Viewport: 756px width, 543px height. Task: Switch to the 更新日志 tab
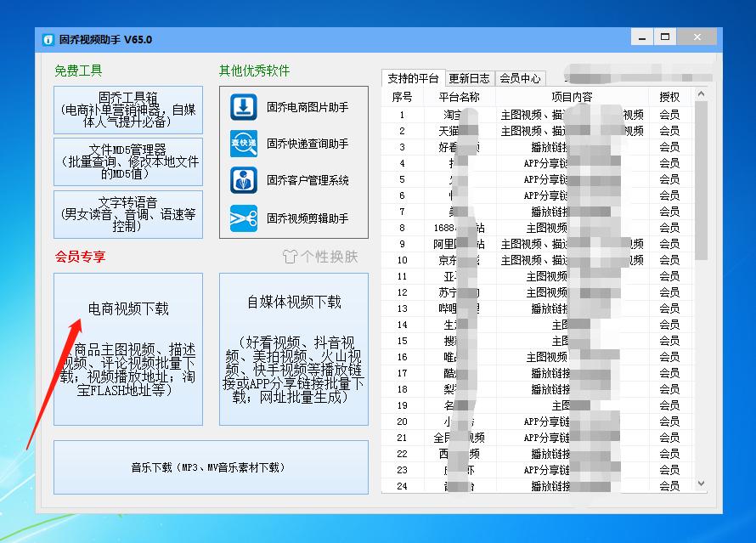469,77
